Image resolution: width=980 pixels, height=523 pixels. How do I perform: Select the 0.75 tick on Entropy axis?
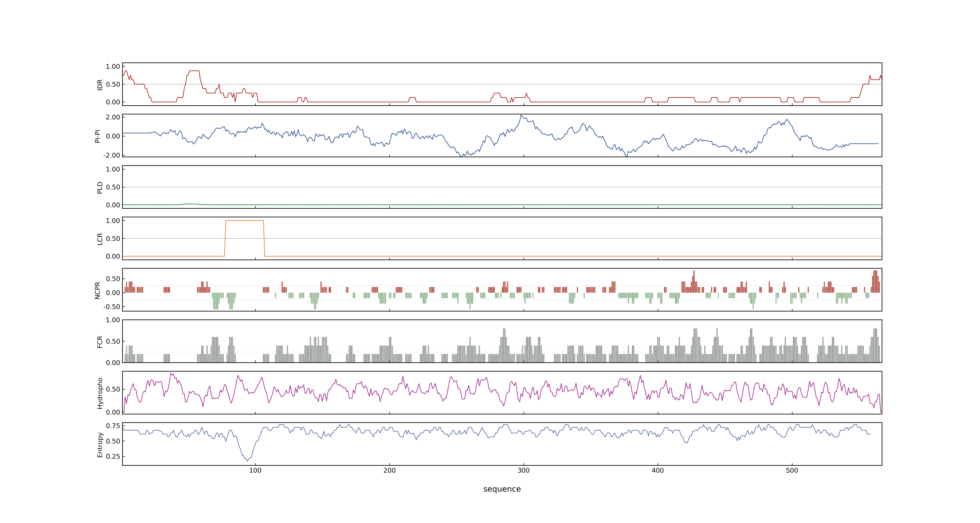(x=113, y=426)
